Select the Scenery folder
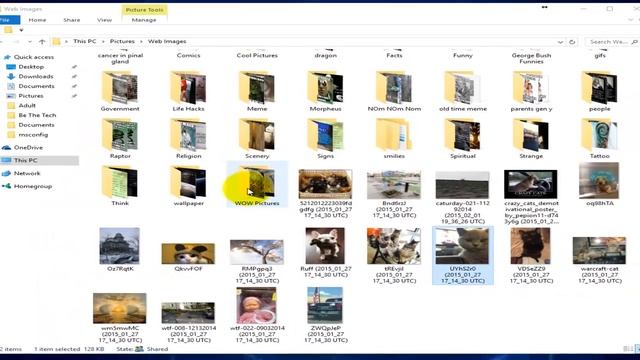This screenshot has height=360, width=640. tap(257, 139)
